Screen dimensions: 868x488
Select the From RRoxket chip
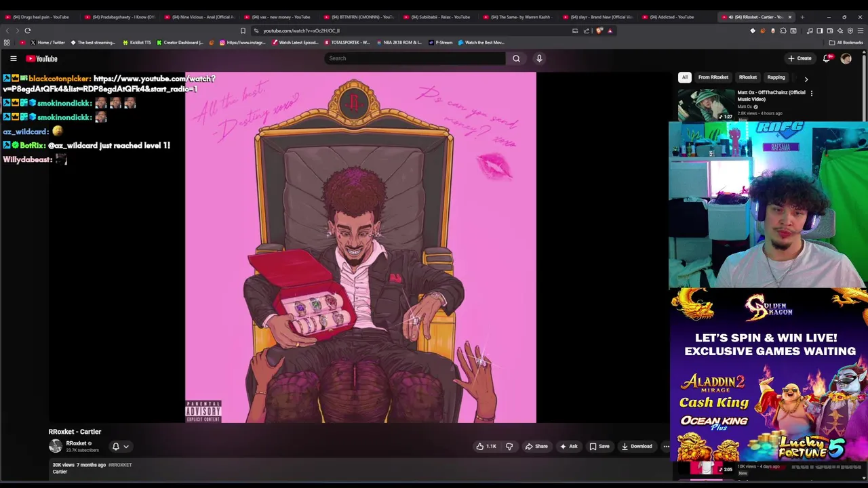tap(713, 77)
